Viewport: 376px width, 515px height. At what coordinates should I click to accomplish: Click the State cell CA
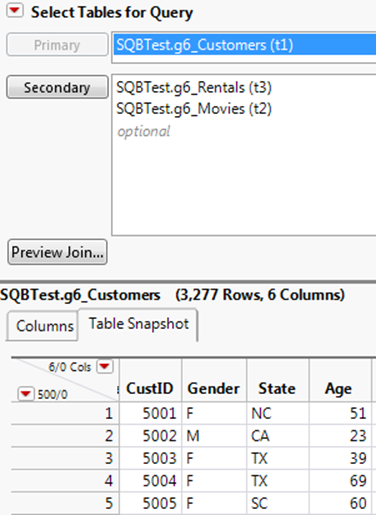pyautogui.click(x=278, y=436)
